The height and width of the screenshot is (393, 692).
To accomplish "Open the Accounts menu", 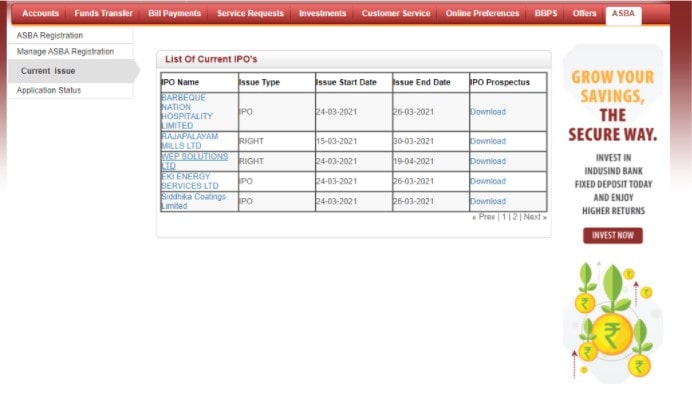I will [x=40, y=14].
